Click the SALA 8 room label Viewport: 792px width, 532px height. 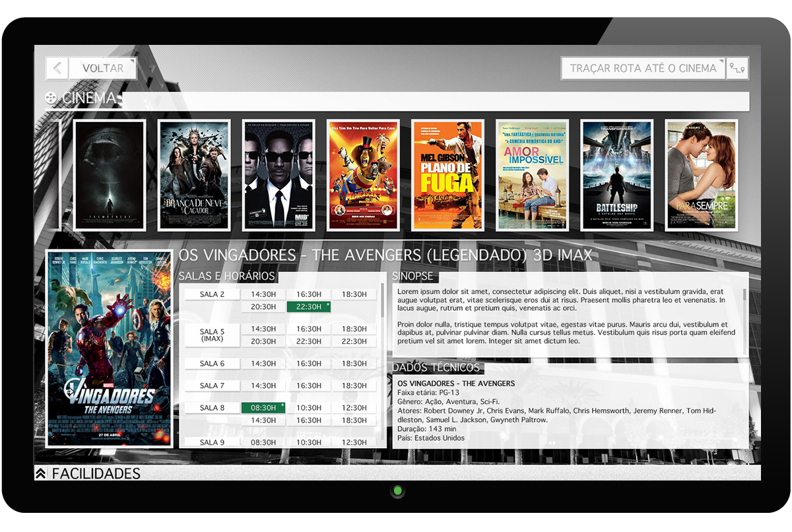[x=213, y=408]
